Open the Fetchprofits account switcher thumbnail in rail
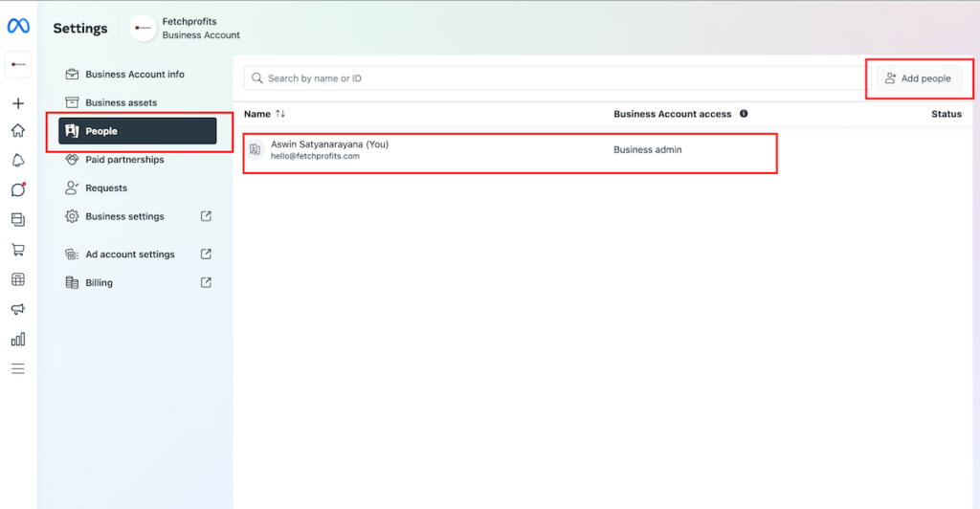The image size is (980, 509). (x=18, y=64)
